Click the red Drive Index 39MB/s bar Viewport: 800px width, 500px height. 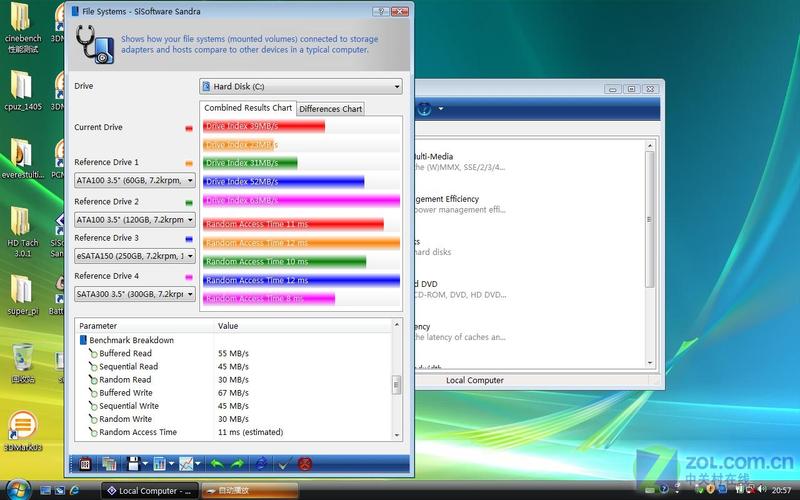click(264, 126)
